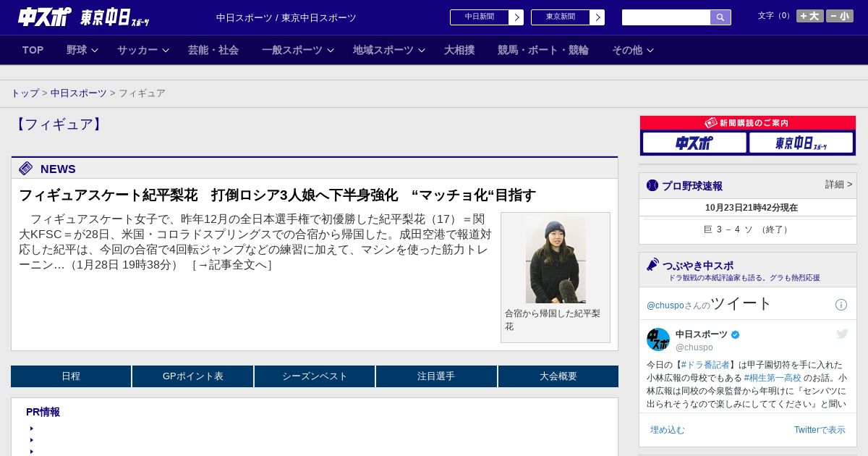
Task: Expand the 一般スポーツ menu
Action: (298, 50)
